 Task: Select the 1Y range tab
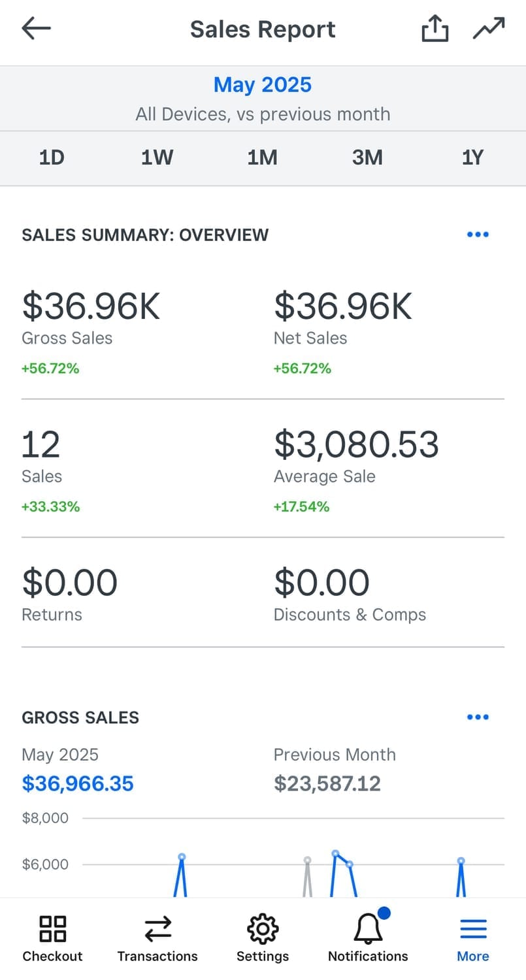472,157
